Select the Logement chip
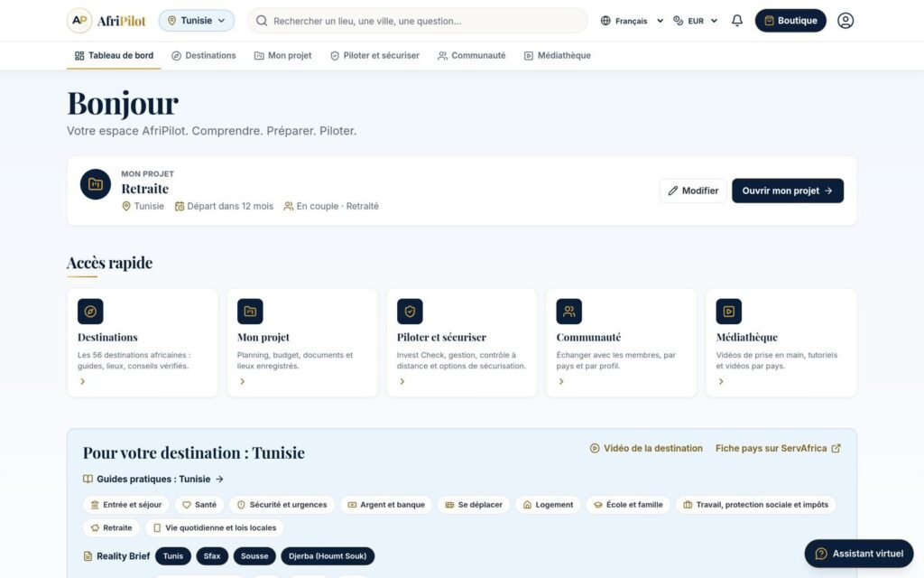The width and height of the screenshot is (924, 578). tap(548, 505)
